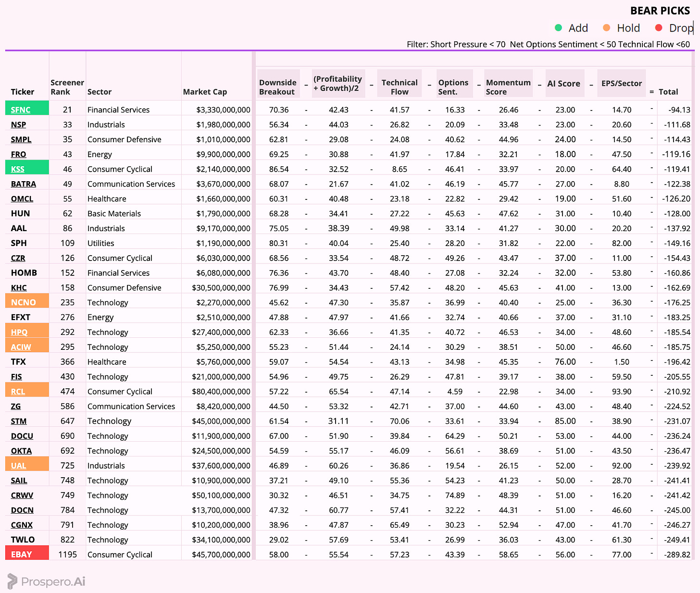The image size is (700, 593).
Task: Click the Screener Rank column header
Action: pyautogui.click(x=67, y=87)
